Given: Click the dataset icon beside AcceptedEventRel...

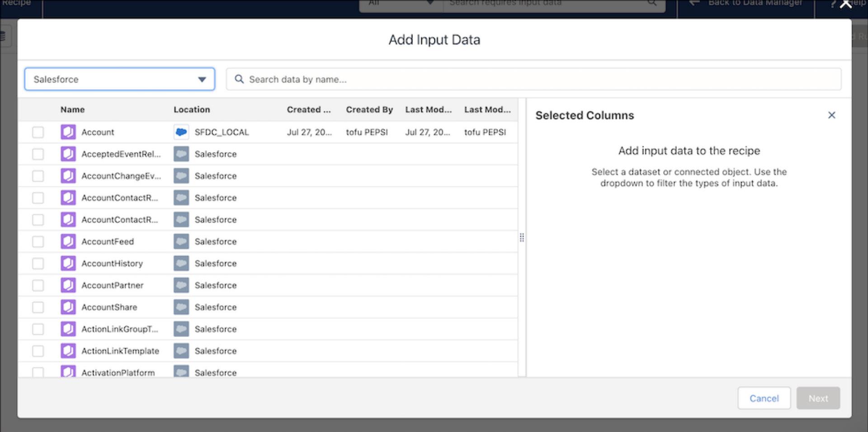Looking at the screenshot, I should pos(68,154).
